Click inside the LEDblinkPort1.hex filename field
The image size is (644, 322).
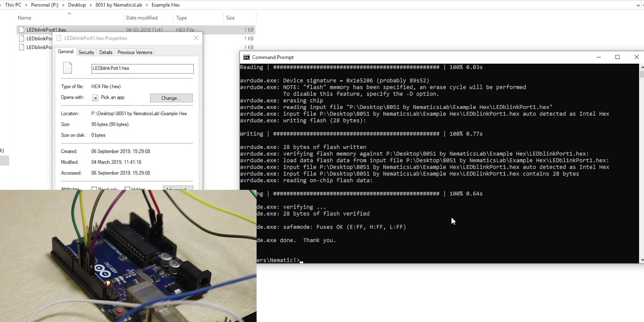pos(142,68)
